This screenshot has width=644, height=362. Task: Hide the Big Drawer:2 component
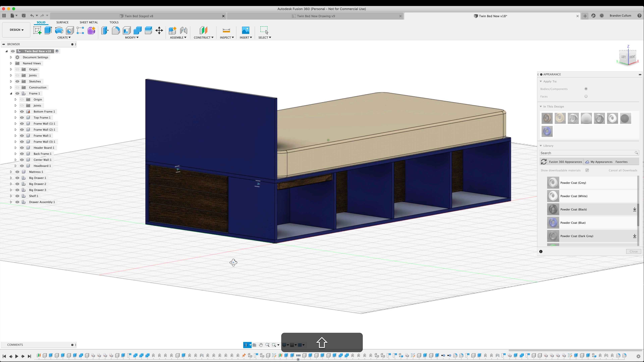pos(17,184)
